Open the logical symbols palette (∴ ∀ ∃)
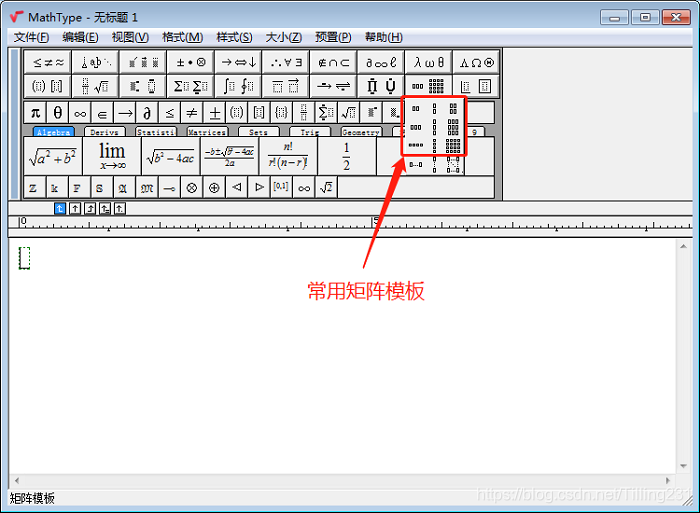 (x=286, y=63)
